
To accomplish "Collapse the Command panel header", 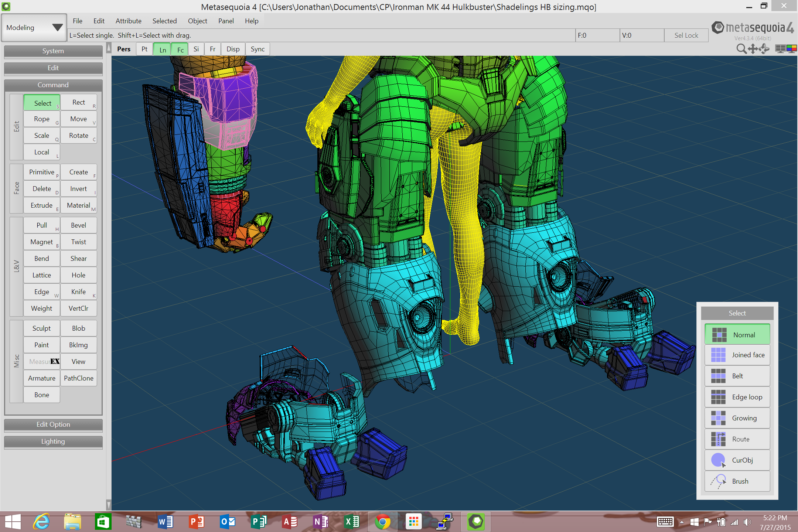I will click(53, 85).
